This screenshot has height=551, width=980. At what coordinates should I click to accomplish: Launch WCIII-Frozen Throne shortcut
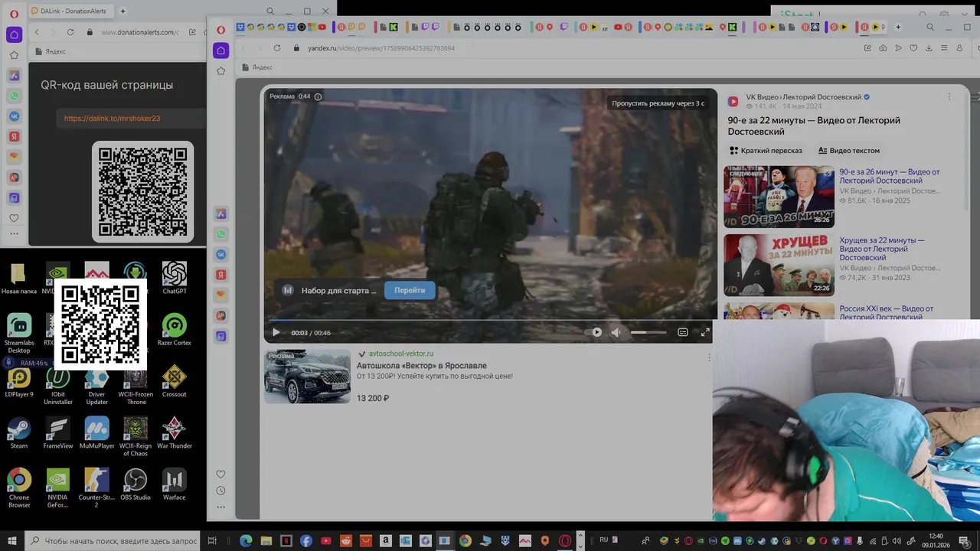(136, 385)
